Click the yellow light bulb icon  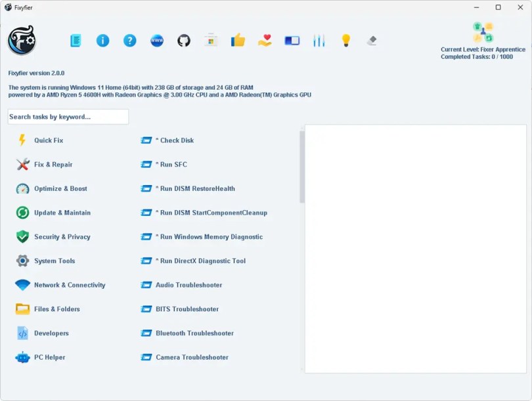(x=345, y=40)
